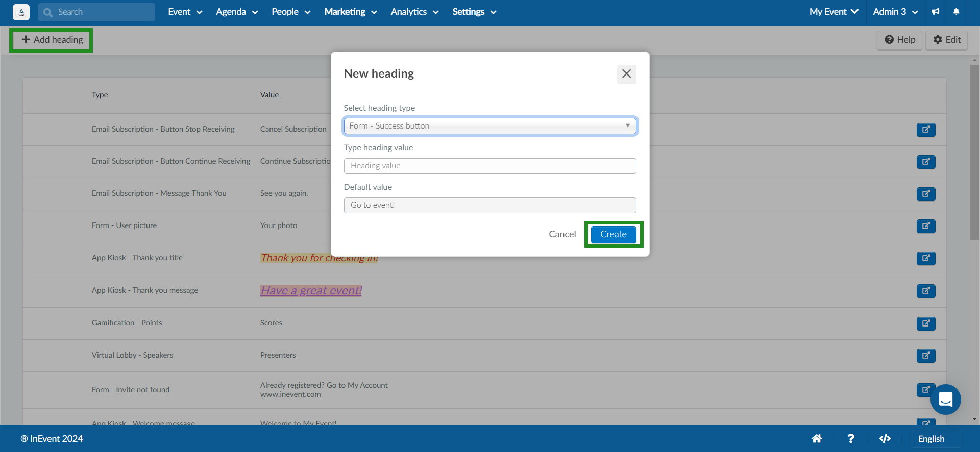Click the Create button
Screen dimensions: 980x452
[x=614, y=234]
